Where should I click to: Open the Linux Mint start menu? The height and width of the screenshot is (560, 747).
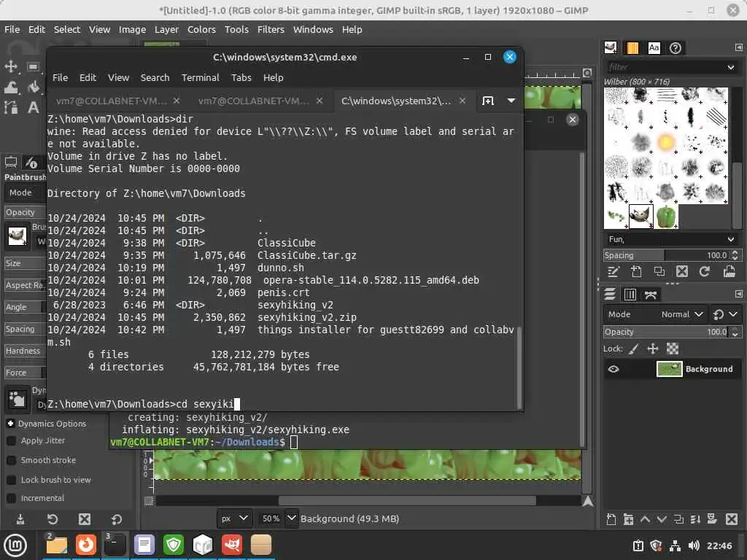(15, 545)
